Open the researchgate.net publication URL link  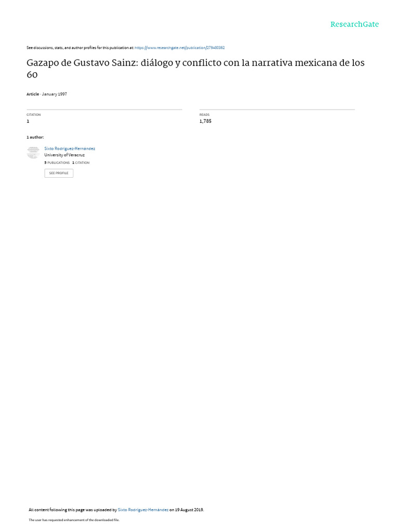coord(179,48)
